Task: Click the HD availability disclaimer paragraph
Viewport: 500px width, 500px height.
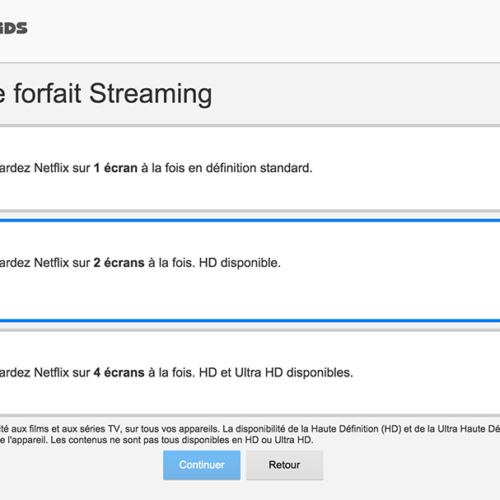Action: pyautogui.click(x=250, y=434)
